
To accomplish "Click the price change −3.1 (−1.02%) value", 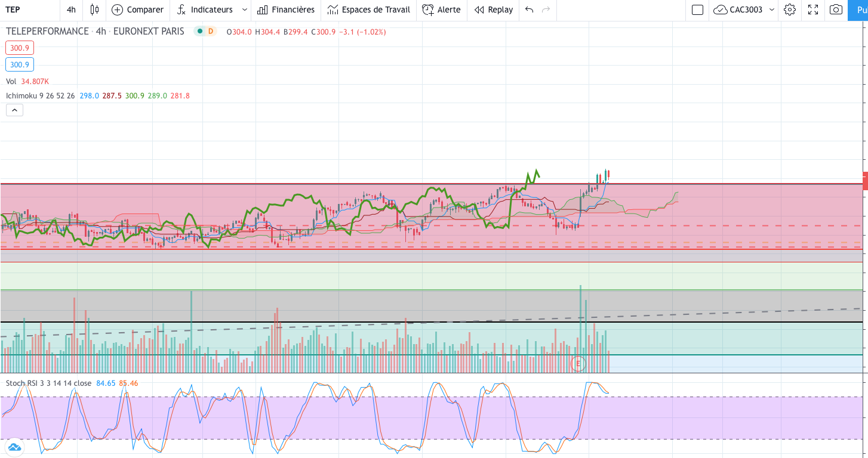I will tap(362, 32).
